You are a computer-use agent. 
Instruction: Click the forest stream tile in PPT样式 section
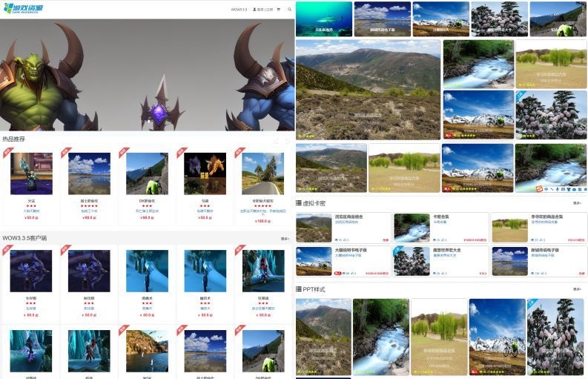pyautogui.click(x=381, y=337)
